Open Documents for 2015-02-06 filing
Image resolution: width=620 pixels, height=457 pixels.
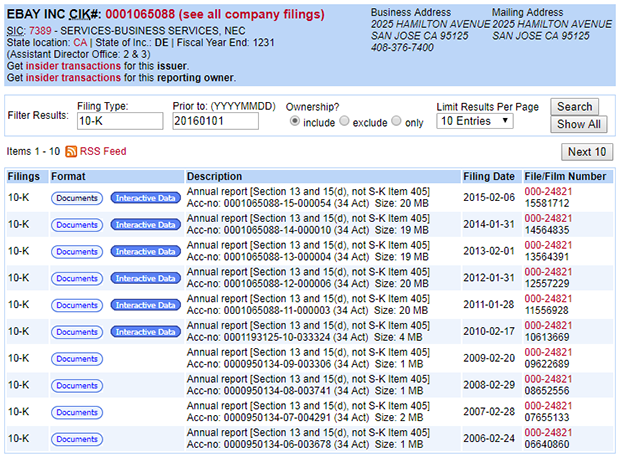[x=77, y=198]
